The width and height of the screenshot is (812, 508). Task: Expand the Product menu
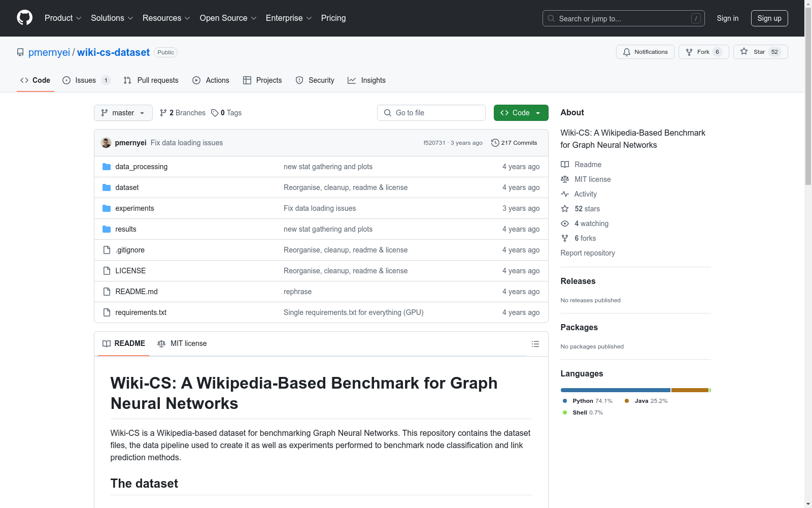click(63, 18)
